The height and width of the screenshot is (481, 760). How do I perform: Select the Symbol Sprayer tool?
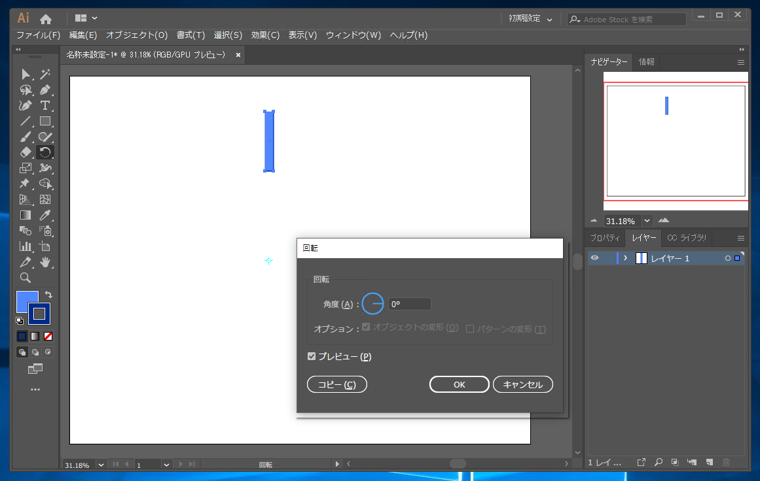click(46, 230)
